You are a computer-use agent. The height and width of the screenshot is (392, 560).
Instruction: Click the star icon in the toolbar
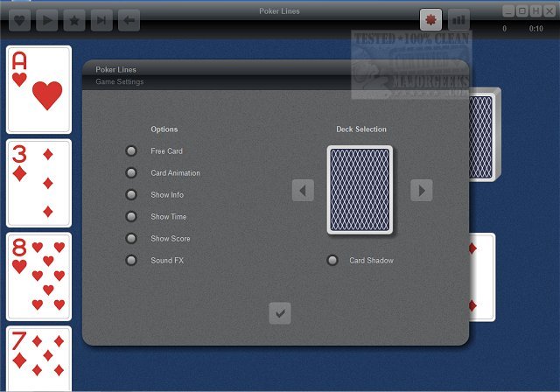click(74, 20)
